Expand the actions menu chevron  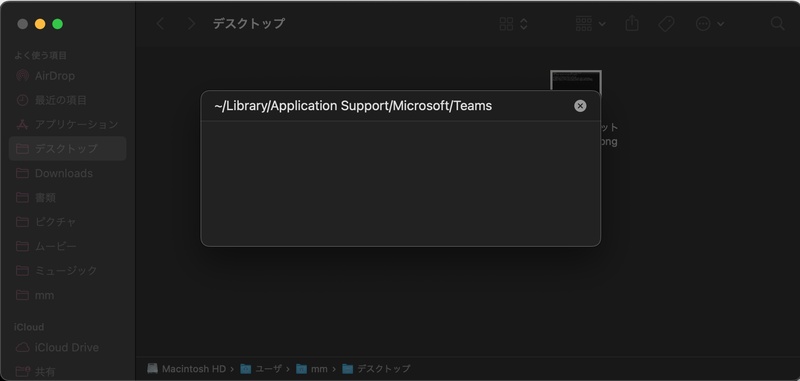(720, 23)
